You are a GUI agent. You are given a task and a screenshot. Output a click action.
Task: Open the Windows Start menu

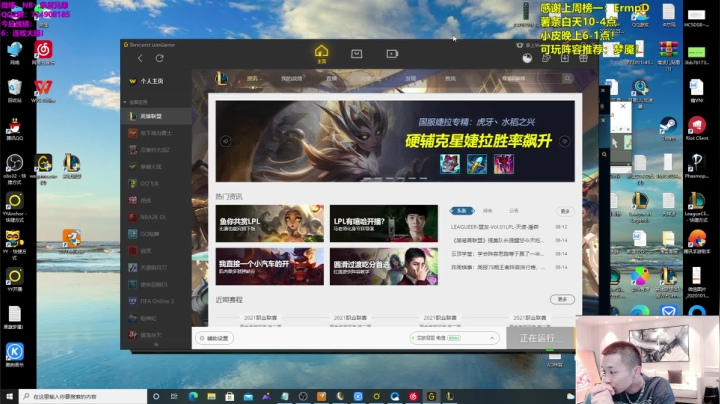(x=9, y=396)
